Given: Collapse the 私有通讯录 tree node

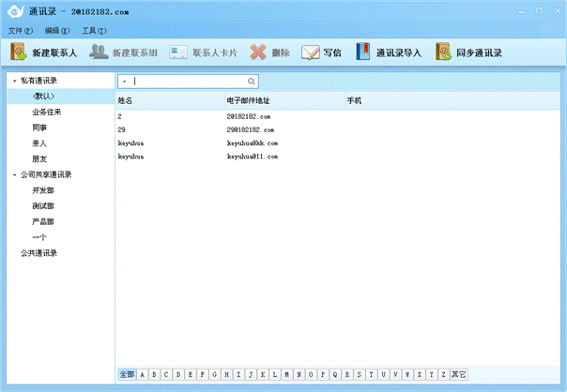Looking at the screenshot, I should click(14, 81).
